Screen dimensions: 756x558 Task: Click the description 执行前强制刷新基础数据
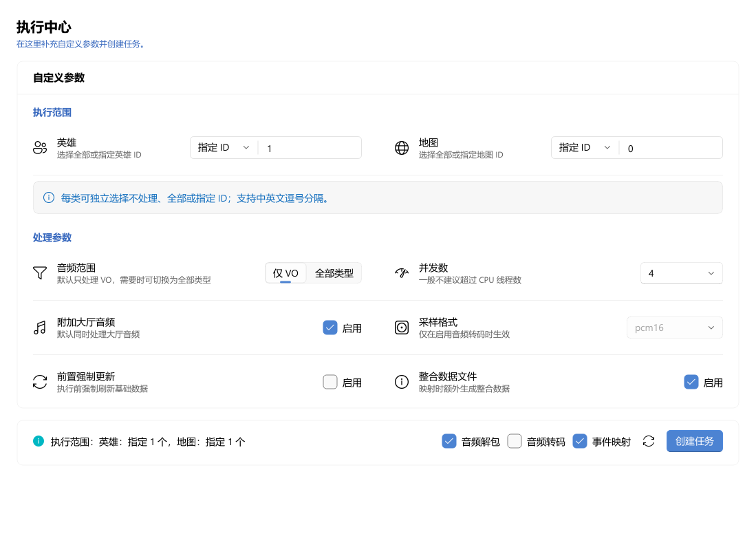click(x=102, y=389)
